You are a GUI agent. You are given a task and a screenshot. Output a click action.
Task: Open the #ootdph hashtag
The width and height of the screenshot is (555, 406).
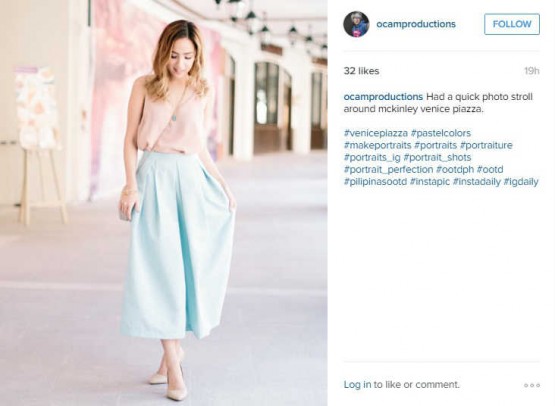point(455,169)
